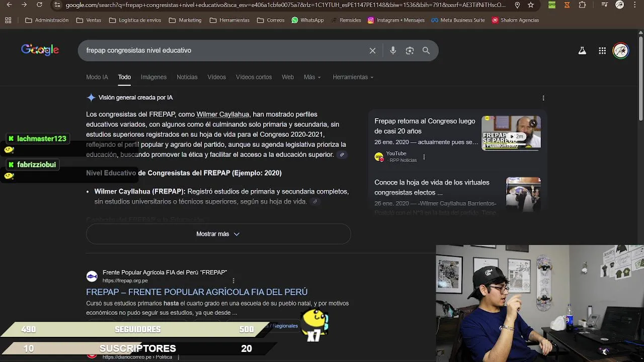The width and height of the screenshot is (644, 362).
Task: Open options for the YouTube source card
Action: (x=424, y=157)
